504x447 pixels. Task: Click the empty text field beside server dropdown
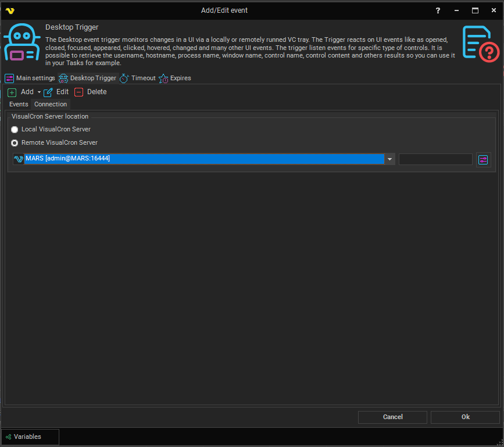435,159
